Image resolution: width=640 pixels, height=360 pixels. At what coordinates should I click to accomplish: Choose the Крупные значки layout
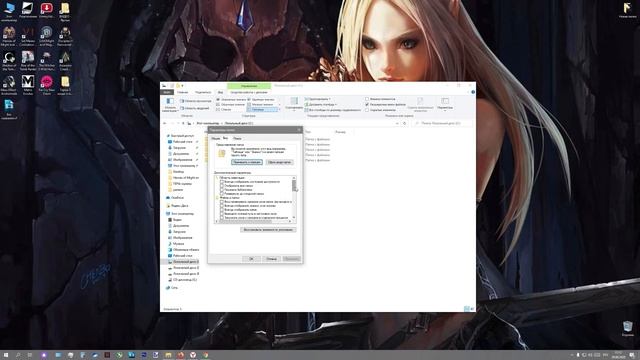pyautogui.click(x=261, y=99)
